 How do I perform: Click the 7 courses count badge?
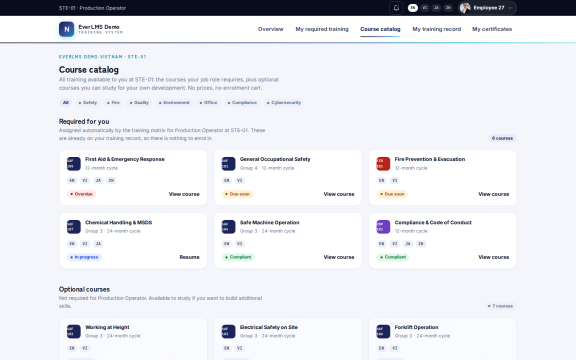click(x=500, y=306)
